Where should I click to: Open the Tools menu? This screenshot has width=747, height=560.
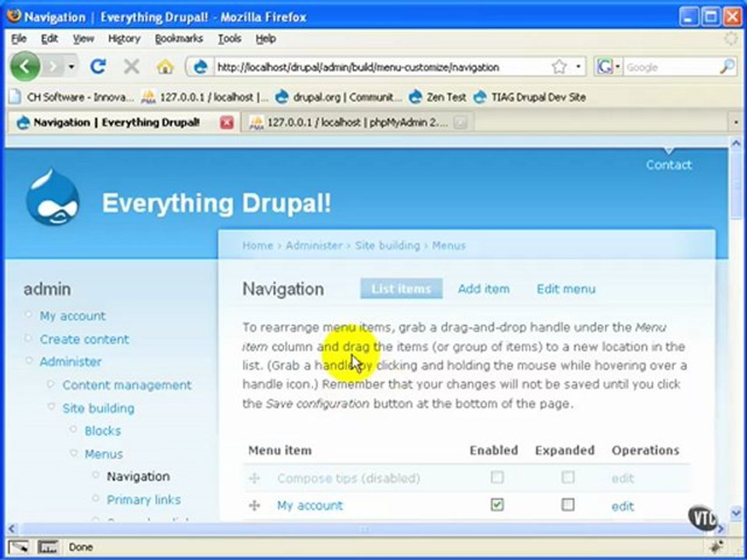click(230, 39)
